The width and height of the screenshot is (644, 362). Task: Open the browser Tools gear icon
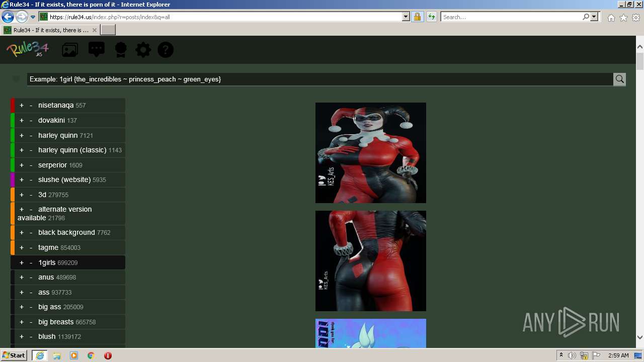click(636, 18)
